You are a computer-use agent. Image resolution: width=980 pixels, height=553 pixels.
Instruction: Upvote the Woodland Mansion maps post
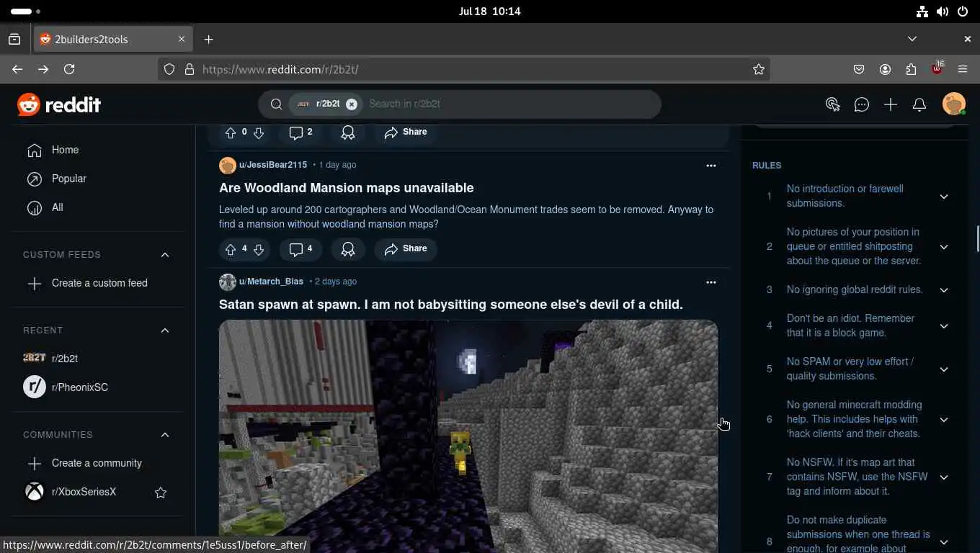(231, 249)
